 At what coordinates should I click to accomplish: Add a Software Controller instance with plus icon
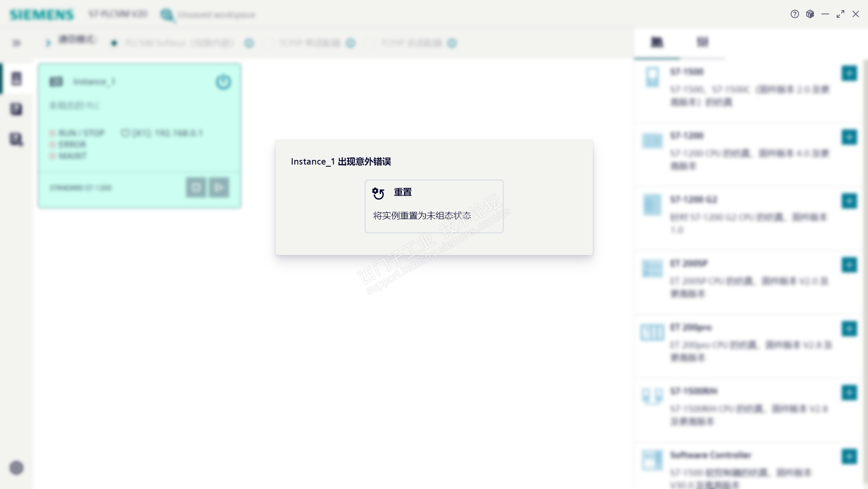(x=849, y=456)
